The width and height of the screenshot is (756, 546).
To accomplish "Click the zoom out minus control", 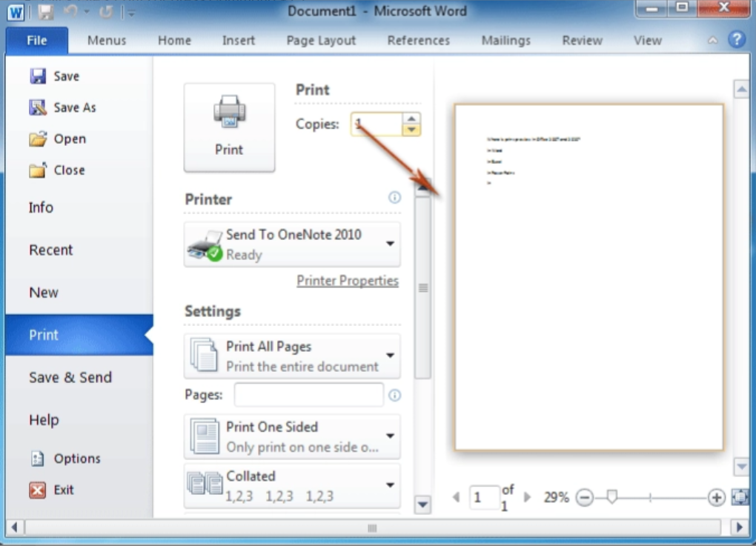I will [586, 497].
